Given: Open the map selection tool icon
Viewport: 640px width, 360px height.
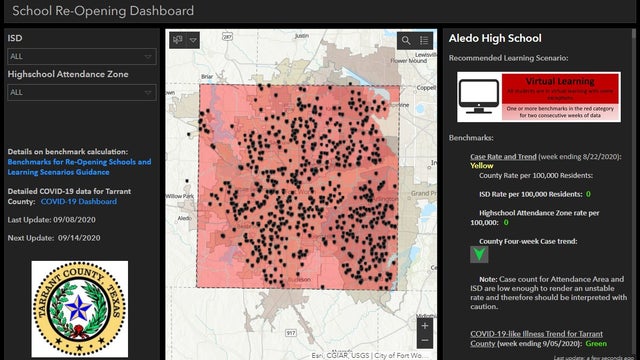Looking at the screenshot, I should point(178,40).
